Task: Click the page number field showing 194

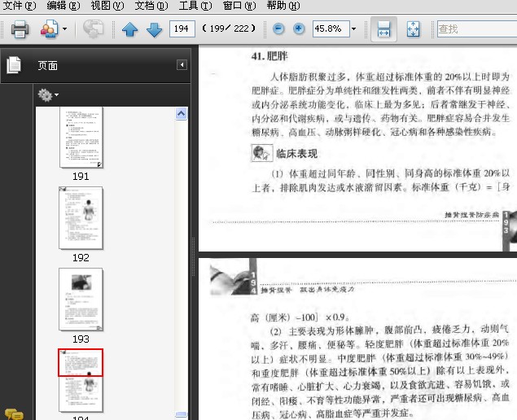Action: point(182,30)
